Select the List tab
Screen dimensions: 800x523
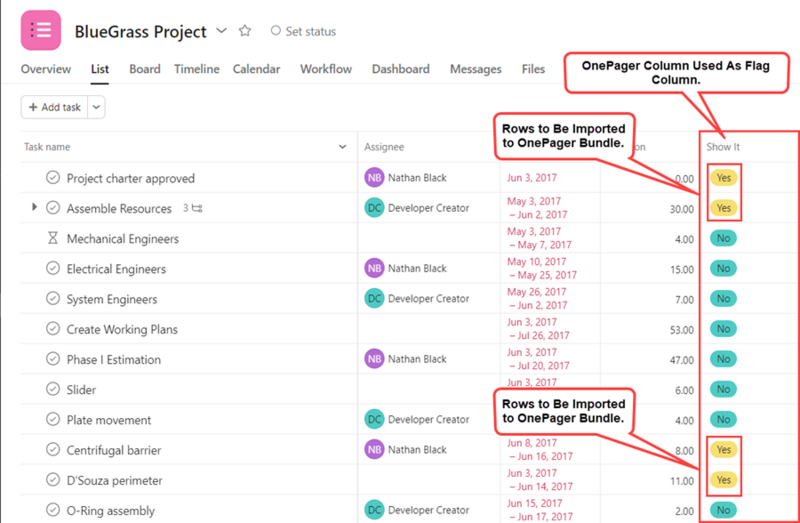pyautogui.click(x=100, y=69)
